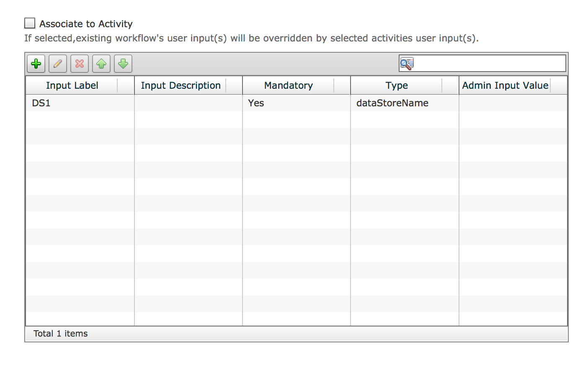Enable the Associate to Activity checkbox
Screen dimensions: 588x365
click(30, 23)
